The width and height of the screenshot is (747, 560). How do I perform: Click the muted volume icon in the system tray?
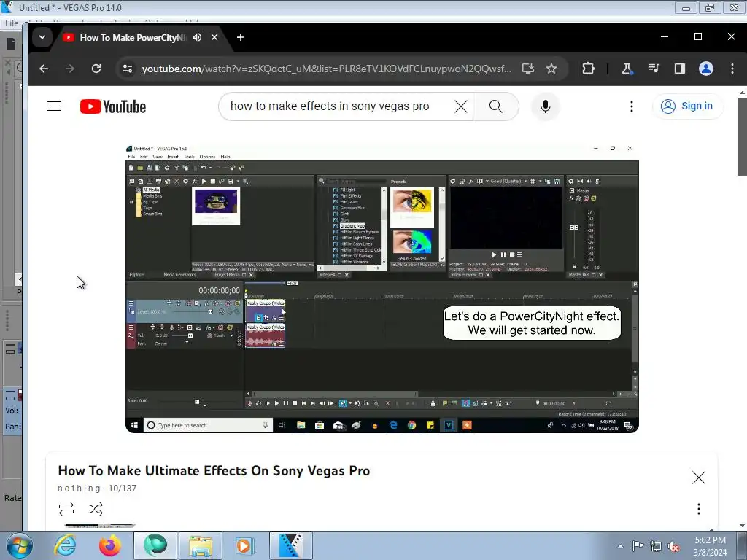673,545
